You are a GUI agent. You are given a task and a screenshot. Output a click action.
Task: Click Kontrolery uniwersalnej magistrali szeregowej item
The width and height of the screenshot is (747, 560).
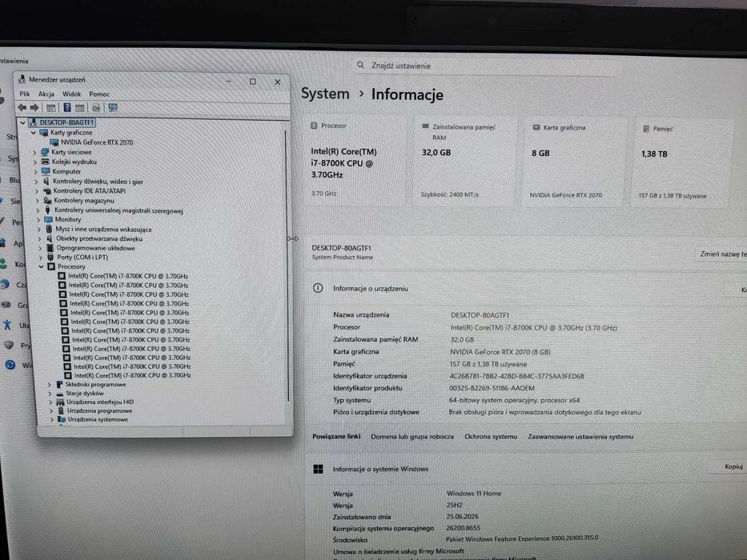tap(118, 210)
